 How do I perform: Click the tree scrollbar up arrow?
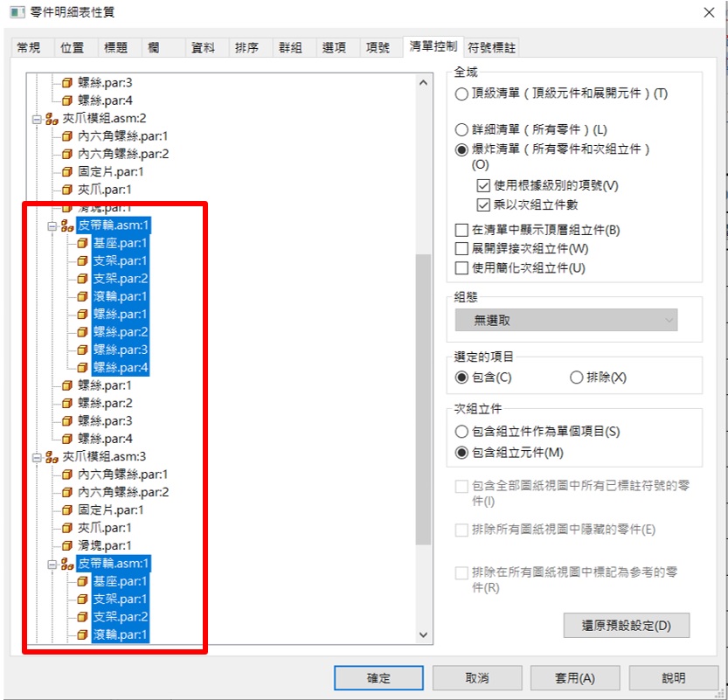tap(423, 83)
